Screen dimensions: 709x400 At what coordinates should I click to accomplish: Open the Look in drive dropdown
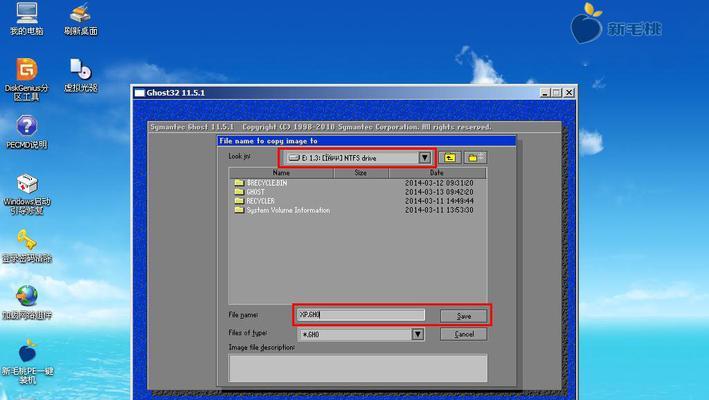(358, 158)
